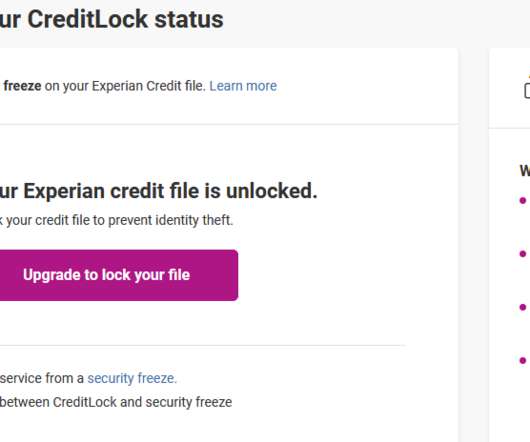
Task: Click the prevent identity theft subtitle text
Action: [x=116, y=220]
